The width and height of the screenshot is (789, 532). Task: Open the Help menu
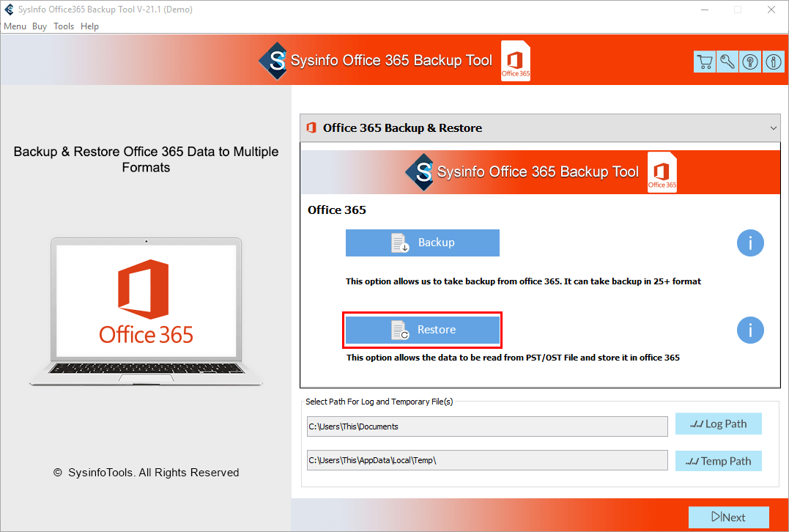(89, 26)
